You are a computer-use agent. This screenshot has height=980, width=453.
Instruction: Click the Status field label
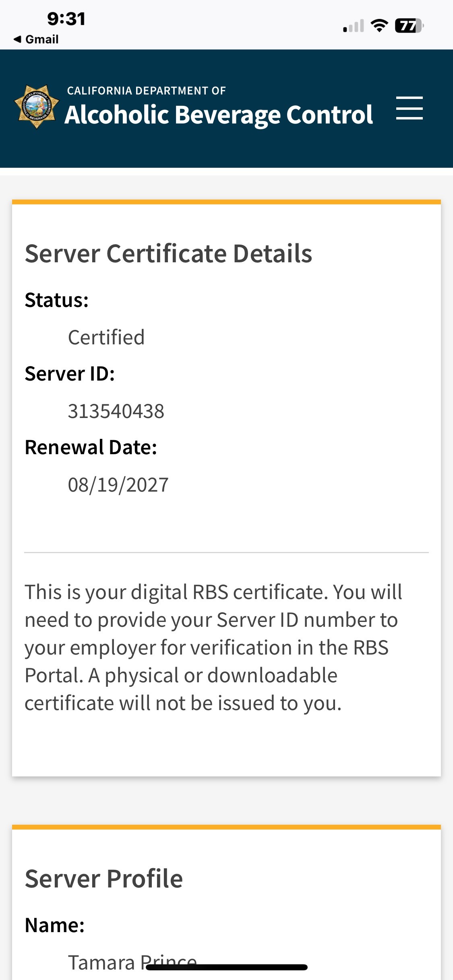coord(56,300)
